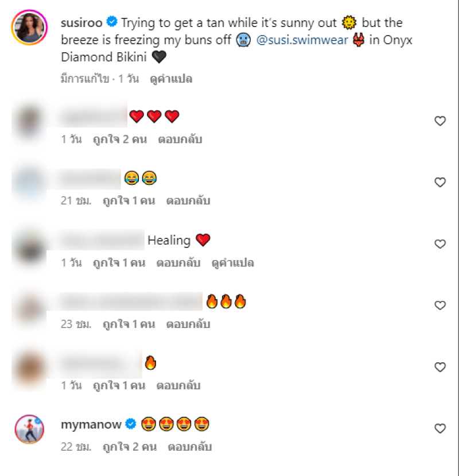Tap the heart beside the Healing comment

point(440,244)
